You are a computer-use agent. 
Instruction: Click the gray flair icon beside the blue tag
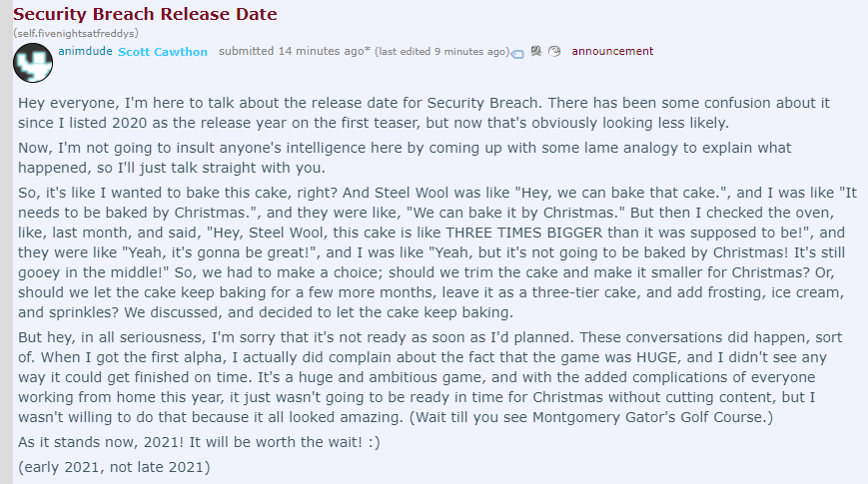pyautogui.click(x=536, y=51)
